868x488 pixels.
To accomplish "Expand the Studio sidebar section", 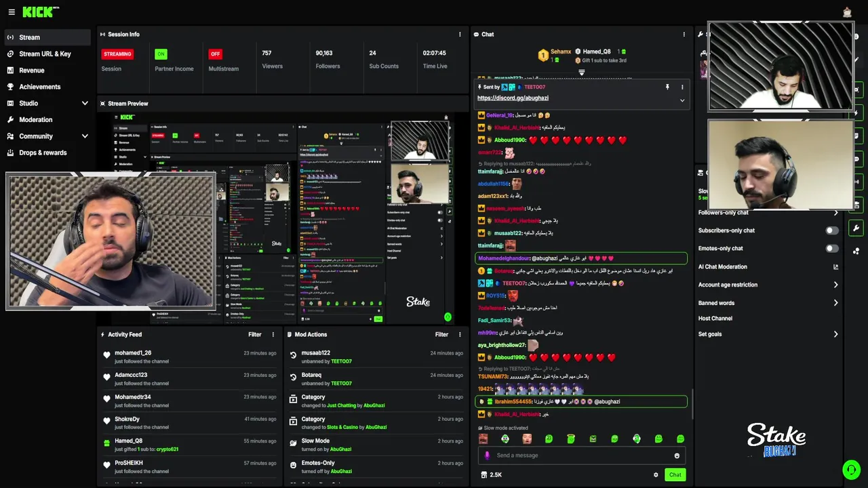I will 85,104.
